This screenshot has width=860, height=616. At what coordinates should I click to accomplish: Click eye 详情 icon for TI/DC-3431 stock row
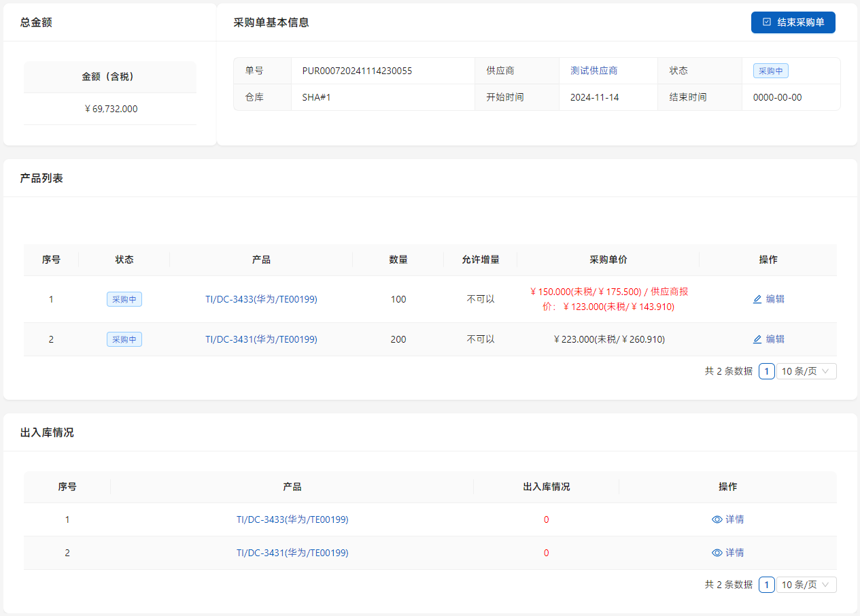tap(717, 553)
